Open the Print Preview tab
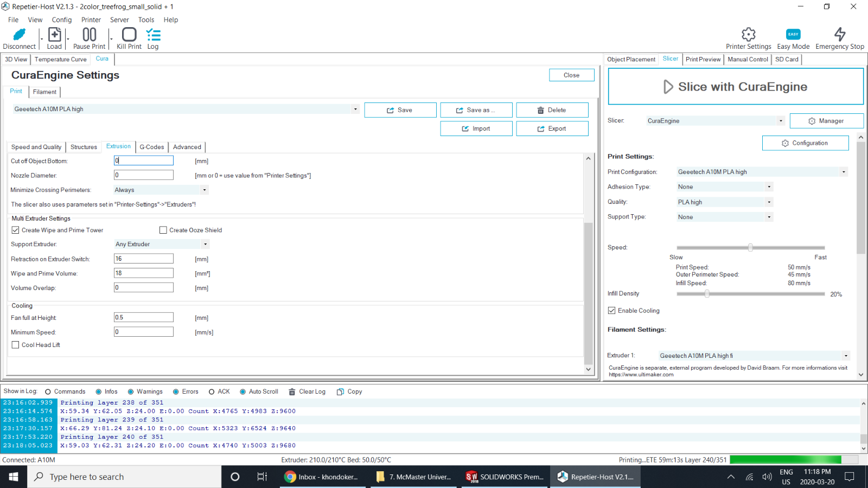Image resolution: width=868 pixels, height=488 pixels. point(703,59)
